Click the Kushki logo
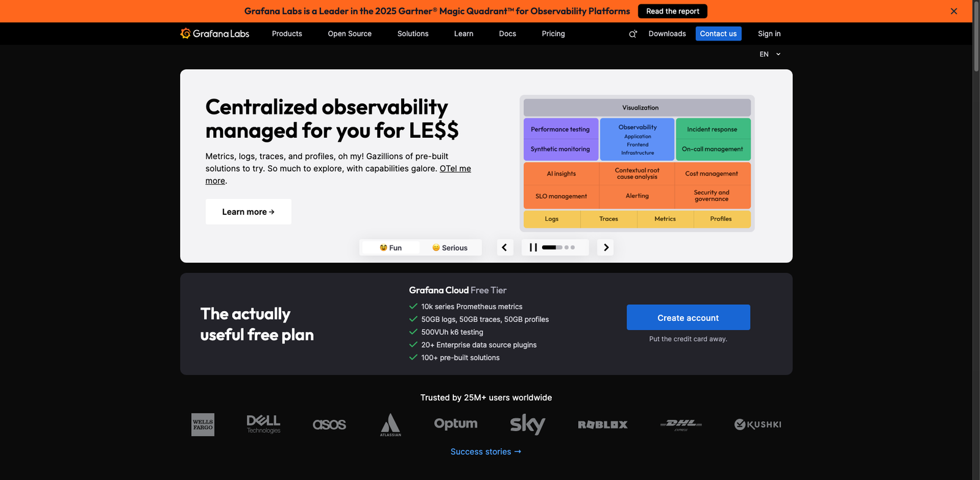 coord(758,424)
